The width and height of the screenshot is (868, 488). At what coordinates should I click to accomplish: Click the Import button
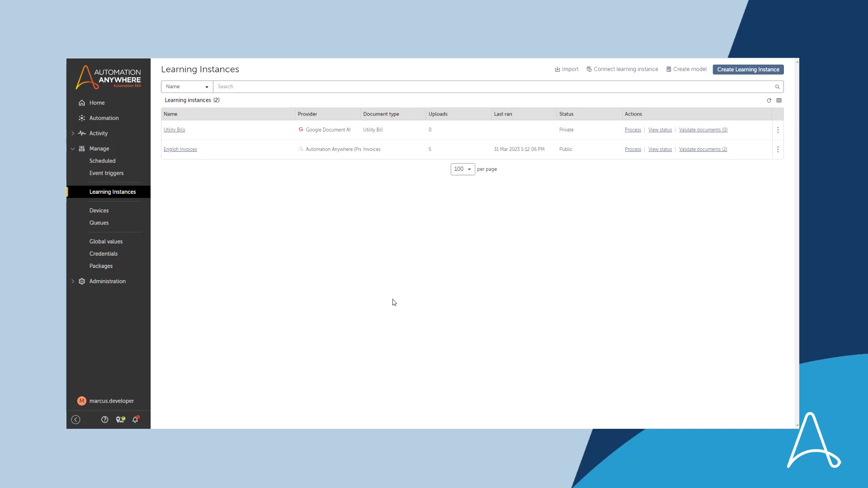[x=567, y=70]
